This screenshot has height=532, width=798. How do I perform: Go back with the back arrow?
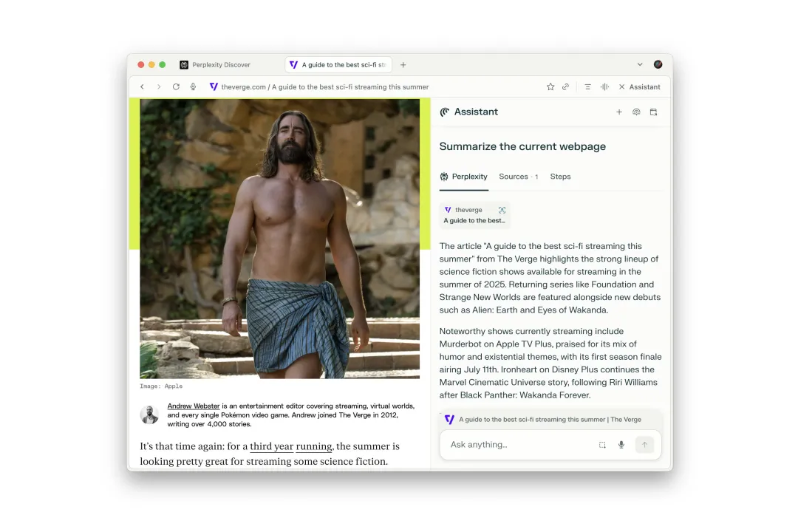tap(143, 87)
